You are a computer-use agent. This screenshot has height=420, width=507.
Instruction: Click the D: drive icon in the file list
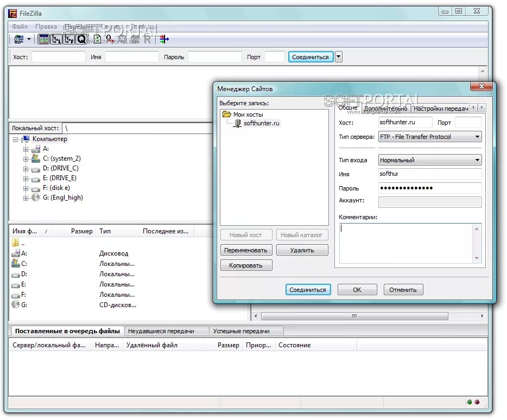16,275
